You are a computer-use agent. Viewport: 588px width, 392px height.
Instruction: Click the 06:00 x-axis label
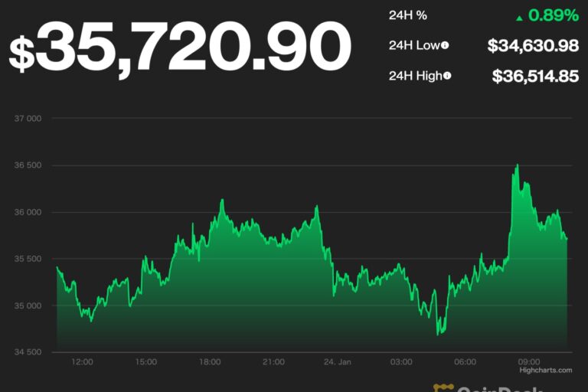coord(465,362)
